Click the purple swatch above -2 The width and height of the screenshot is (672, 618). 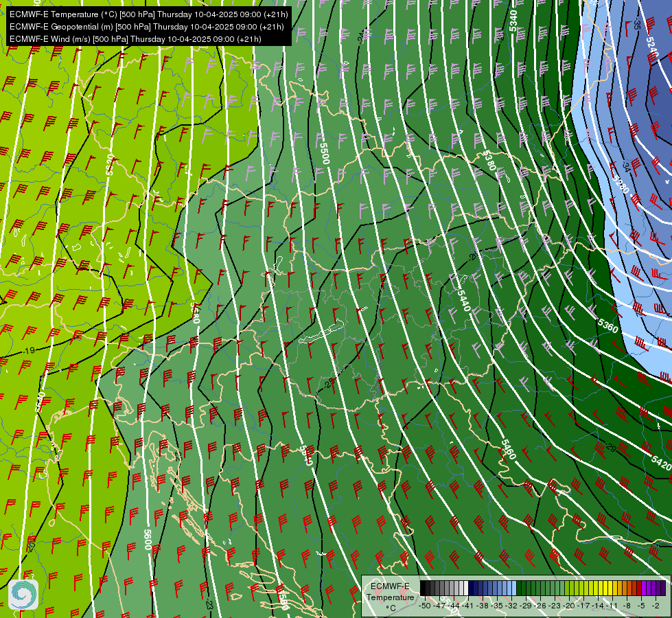tap(653, 588)
